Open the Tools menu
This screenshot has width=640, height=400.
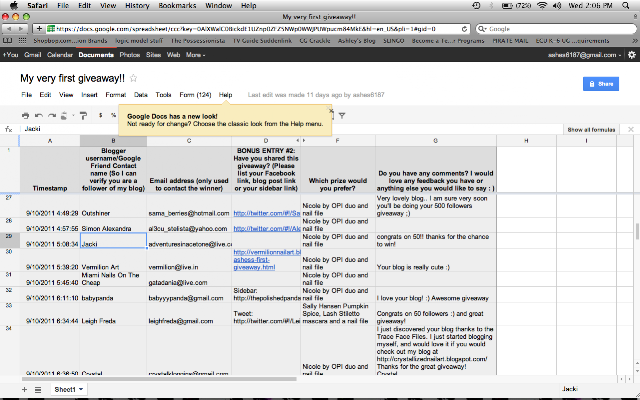(x=163, y=95)
